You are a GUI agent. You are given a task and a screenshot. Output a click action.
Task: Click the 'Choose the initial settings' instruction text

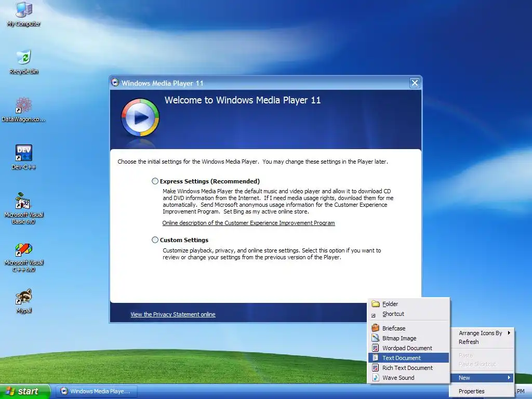tap(253, 162)
